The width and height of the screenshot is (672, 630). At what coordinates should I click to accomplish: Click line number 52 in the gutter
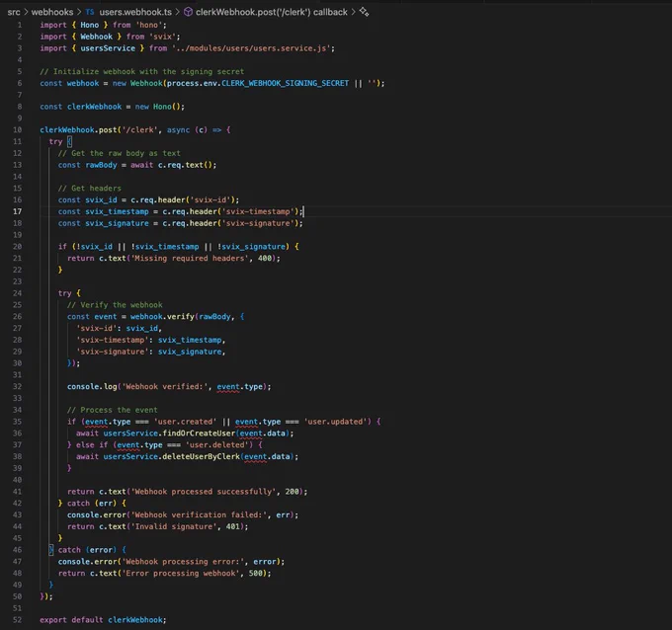17,620
